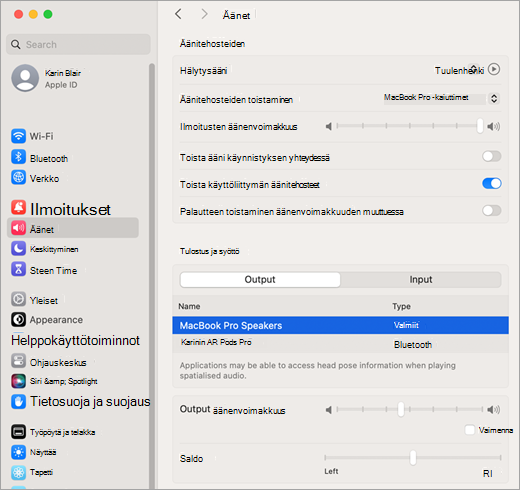This screenshot has height=490, width=520.
Task: Click high volume icon beside Ilmoitusten äänenvoimakkuus
Action: point(494,126)
